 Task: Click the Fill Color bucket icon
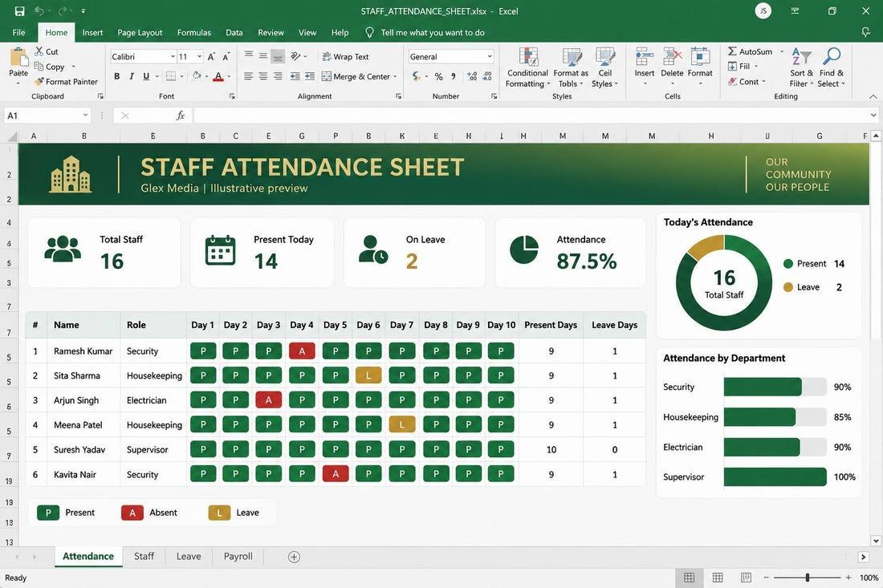click(197, 76)
